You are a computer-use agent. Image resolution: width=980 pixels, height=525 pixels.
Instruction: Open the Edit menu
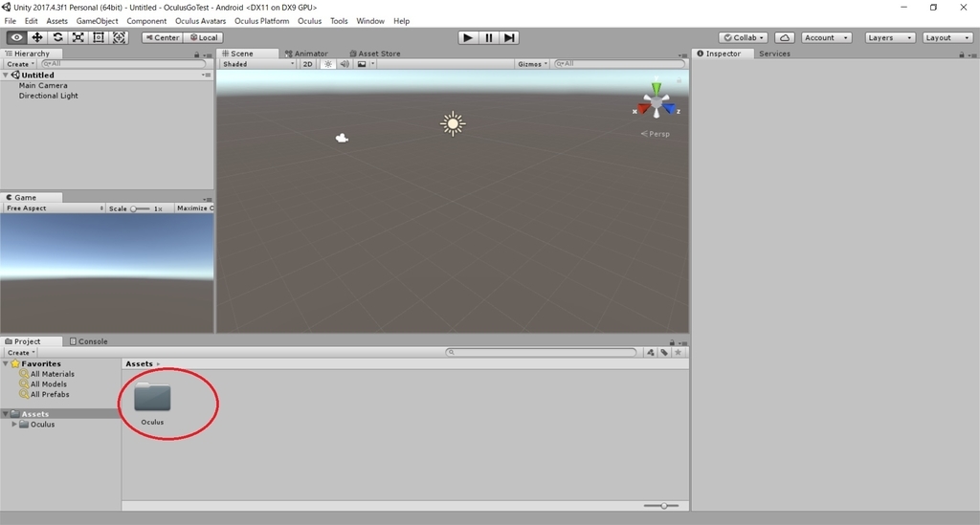point(31,21)
